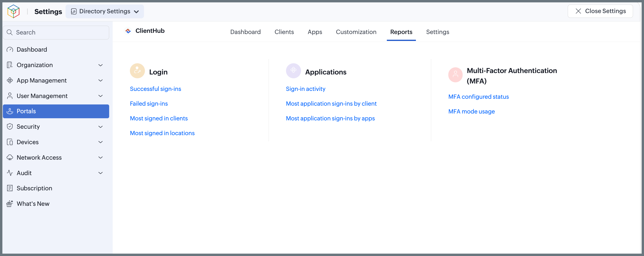This screenshot has height=256, width=644.
Task: View the MFA mode usage report
Action: [x=471, y=111]
